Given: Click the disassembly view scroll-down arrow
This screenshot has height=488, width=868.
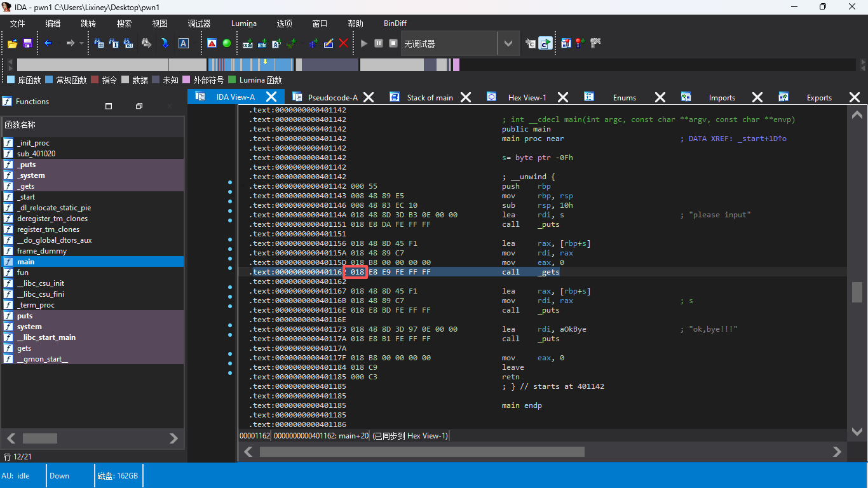Looking at the screenshot, I should (857, 431).
